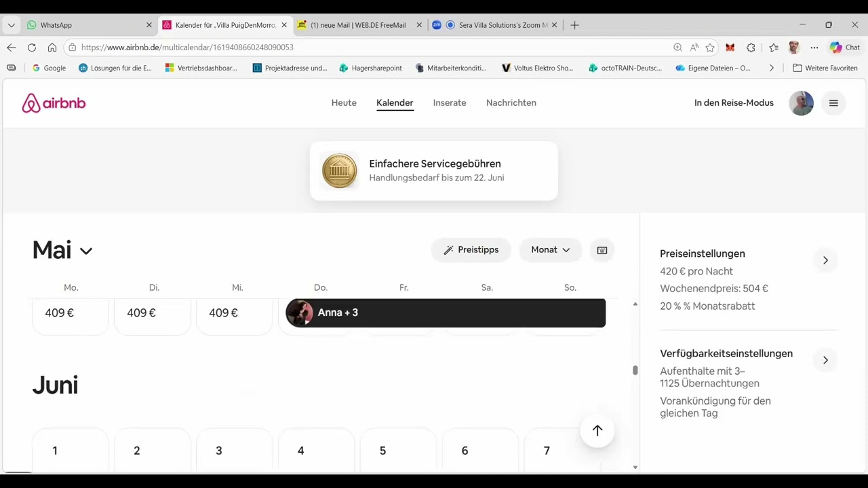
Task: Add this page to favorites with the star icon
Action: pos(710,47)
